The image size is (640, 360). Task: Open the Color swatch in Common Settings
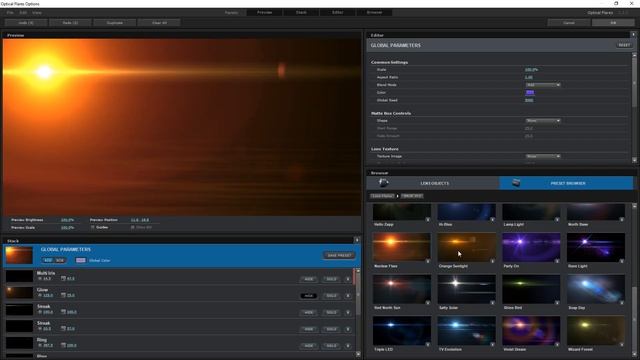coord(529,93)
